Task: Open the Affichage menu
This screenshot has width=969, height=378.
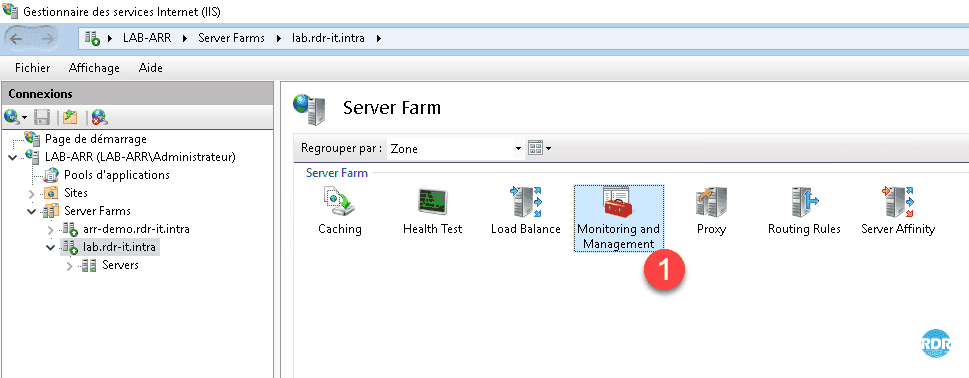Action: (94, 68)
